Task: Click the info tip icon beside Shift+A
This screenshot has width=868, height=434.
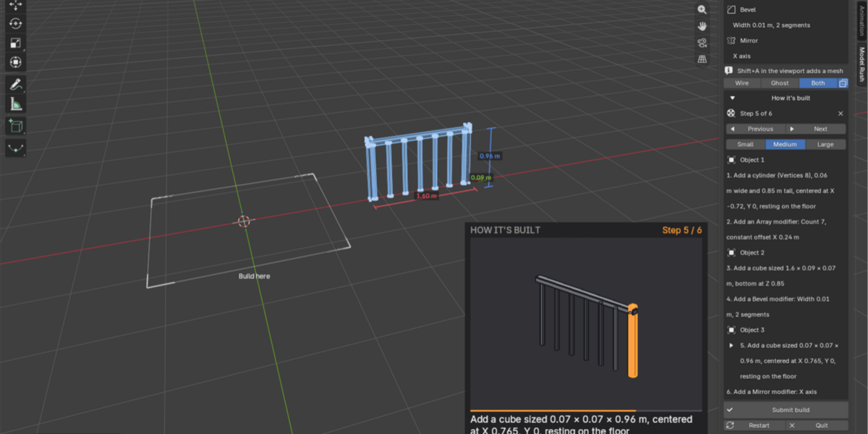Action: point(729,70)
